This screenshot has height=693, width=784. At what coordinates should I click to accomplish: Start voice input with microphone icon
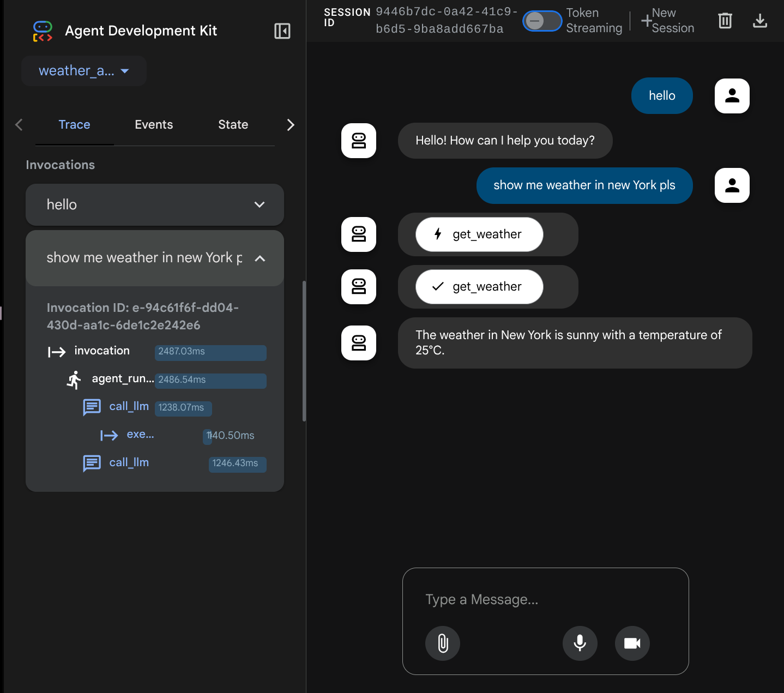(x=580, y=643)
